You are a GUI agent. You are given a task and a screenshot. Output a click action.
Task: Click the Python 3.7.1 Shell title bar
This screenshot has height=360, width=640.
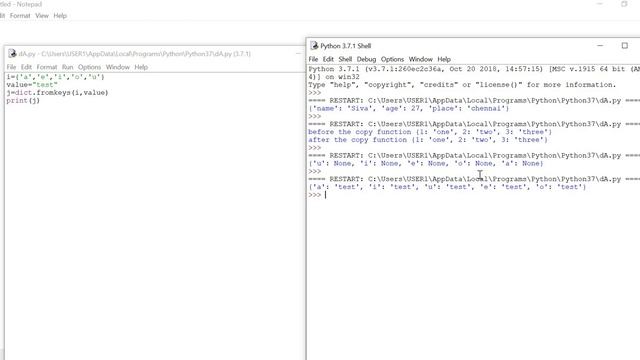point(473,46)
